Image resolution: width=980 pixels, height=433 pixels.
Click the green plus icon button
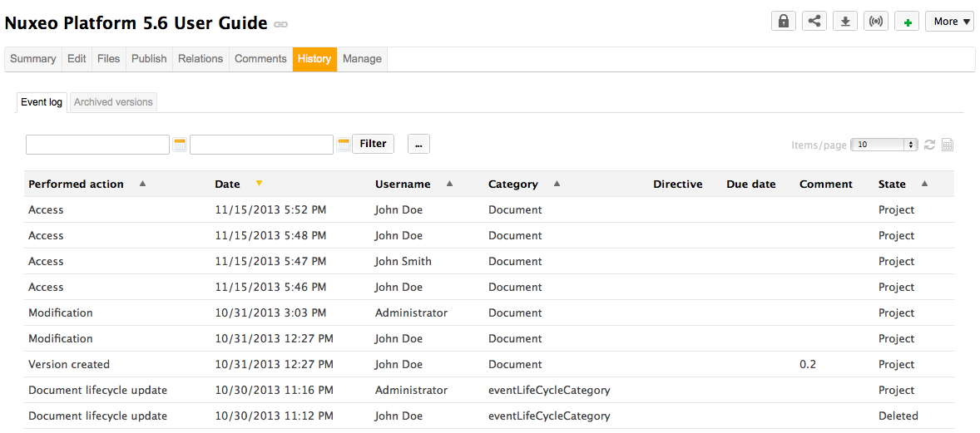(x=907, y=22)
